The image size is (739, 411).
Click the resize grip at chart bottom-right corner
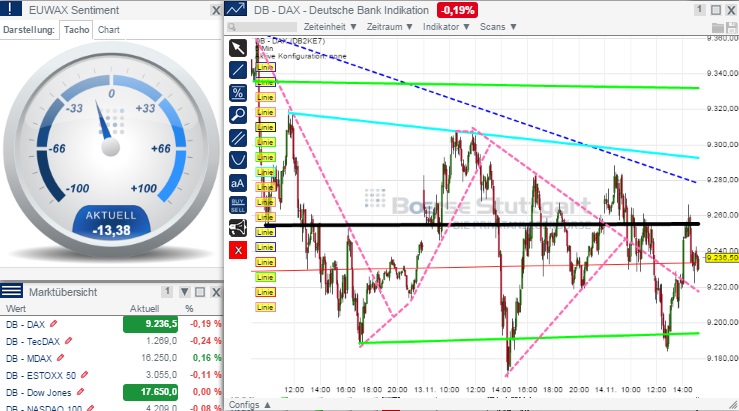(x=733, y=405)
